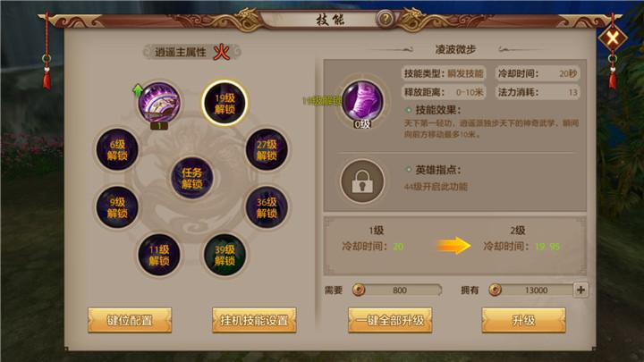Viewport: 644px width, 362px height.
Task: Select the 36级解锁 skill slot
Action: coord(267,207)
